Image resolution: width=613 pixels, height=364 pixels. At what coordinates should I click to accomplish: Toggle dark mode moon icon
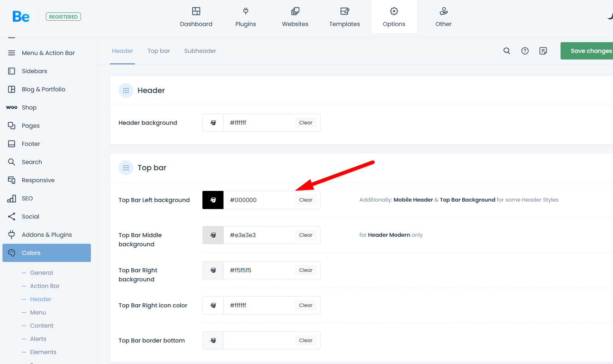pyautogui.click(x=610, y=17)
